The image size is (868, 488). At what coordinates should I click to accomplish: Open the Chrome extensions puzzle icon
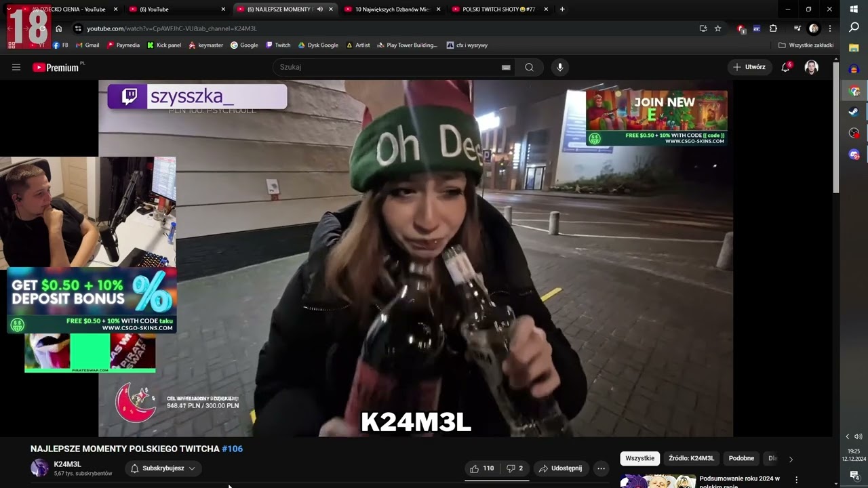click(x=774, y=28)
